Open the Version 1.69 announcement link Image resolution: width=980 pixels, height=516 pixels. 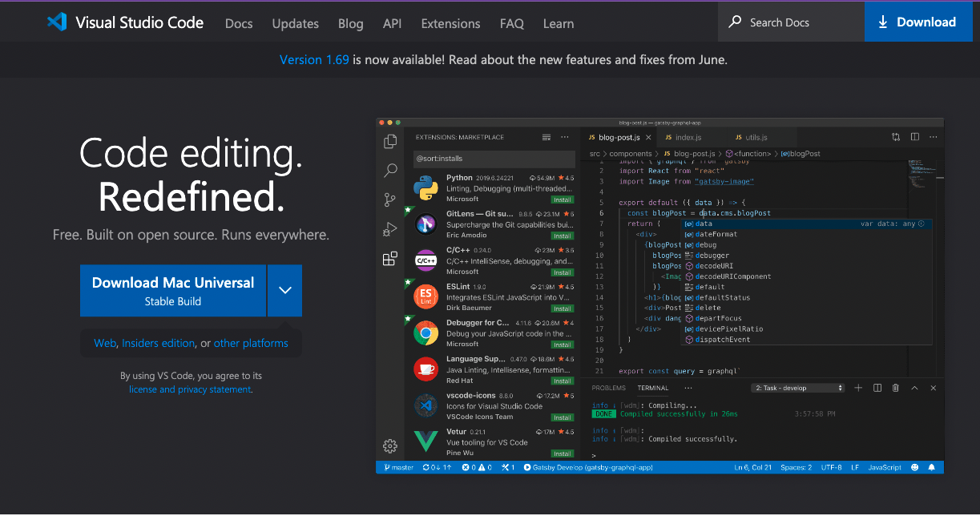[x=314, y=59]
